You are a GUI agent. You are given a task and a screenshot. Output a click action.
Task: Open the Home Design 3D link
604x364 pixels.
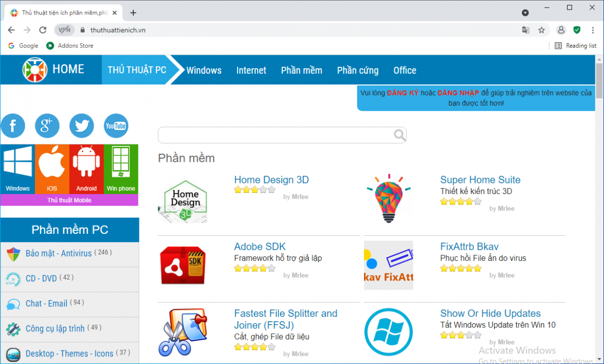[x=271, y=179]
